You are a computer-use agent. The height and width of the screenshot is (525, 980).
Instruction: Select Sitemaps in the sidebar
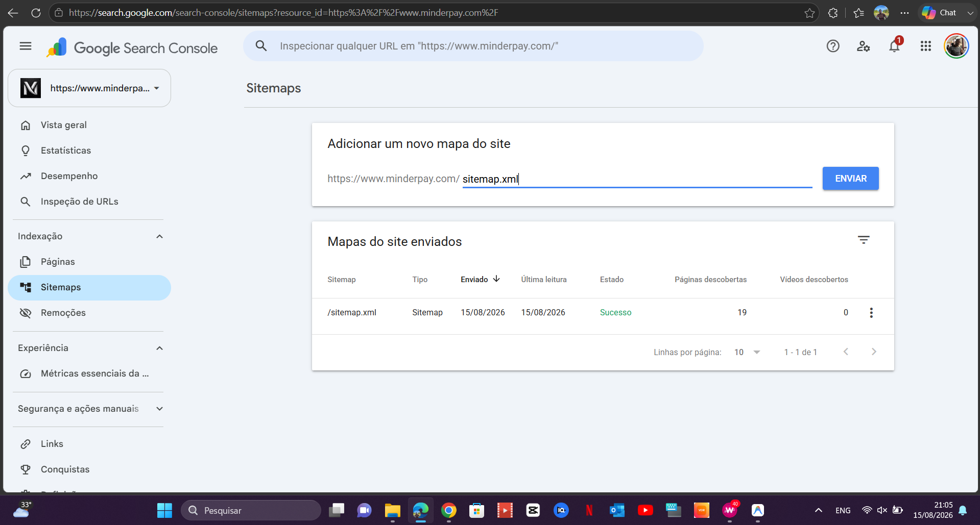click(x=89, y=287)
